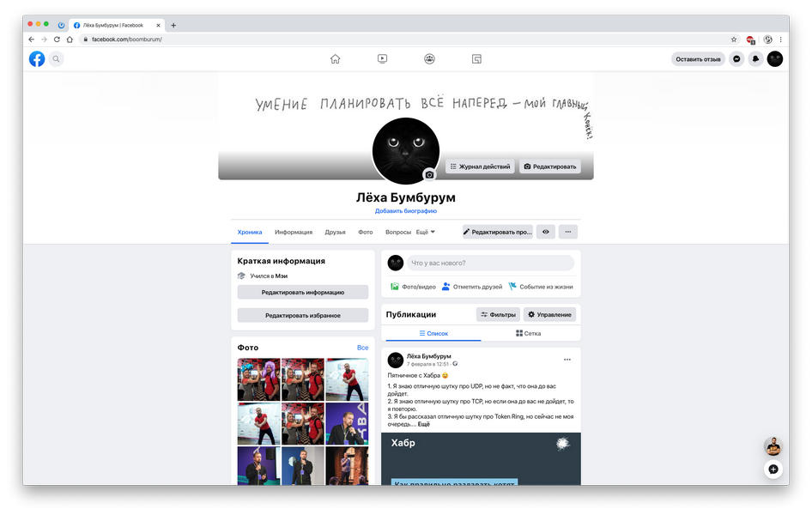The width and height of the screenshot is (812, 515).
Task: Open Журнал действий activity log
Action: tap(480, 167)
